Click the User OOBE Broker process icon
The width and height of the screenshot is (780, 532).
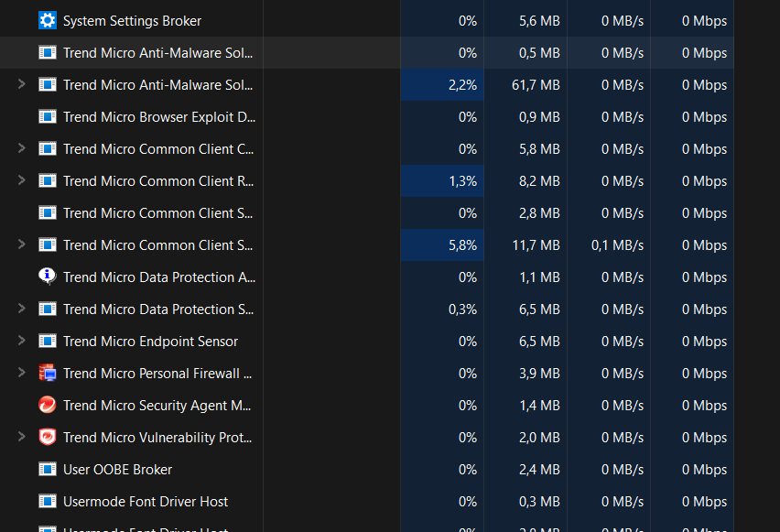pyautogui.click(x=48, y=469)
